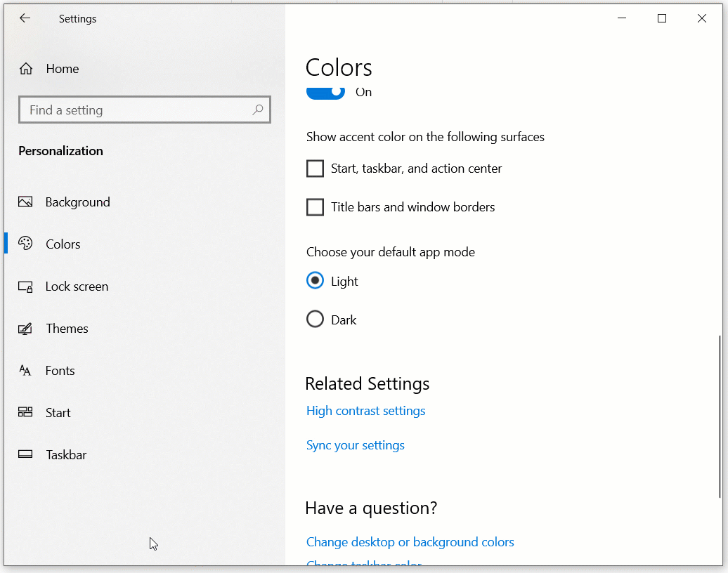The image size is (728, 573).
Task: Click the Lock screen icon
Action: coord(26,286)
